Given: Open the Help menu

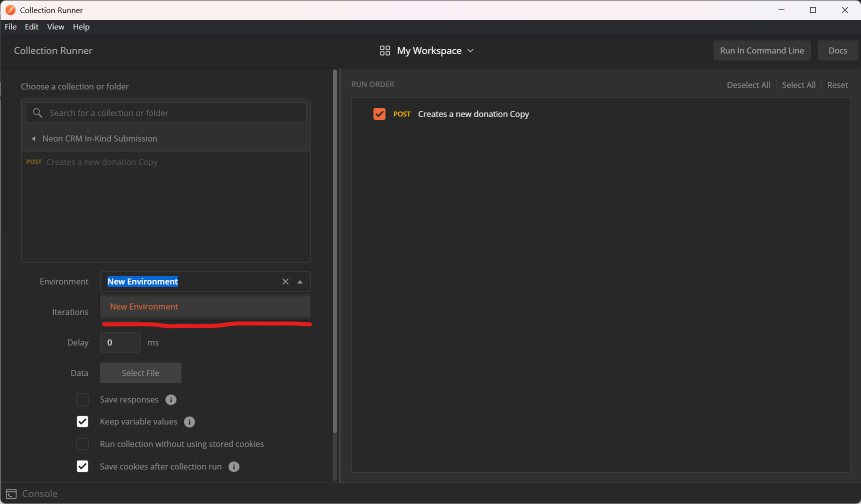Looking at the screenshot, I should point(81,27).
